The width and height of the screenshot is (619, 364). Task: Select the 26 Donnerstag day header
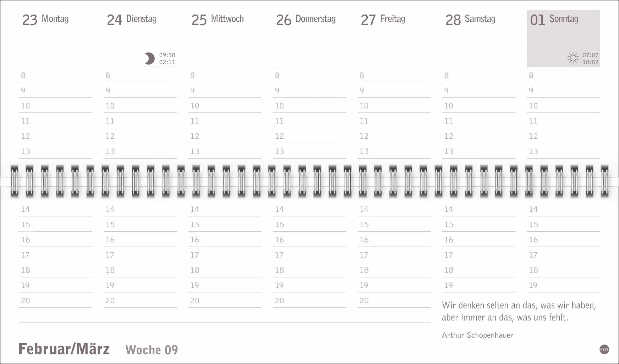pos(306,20)
